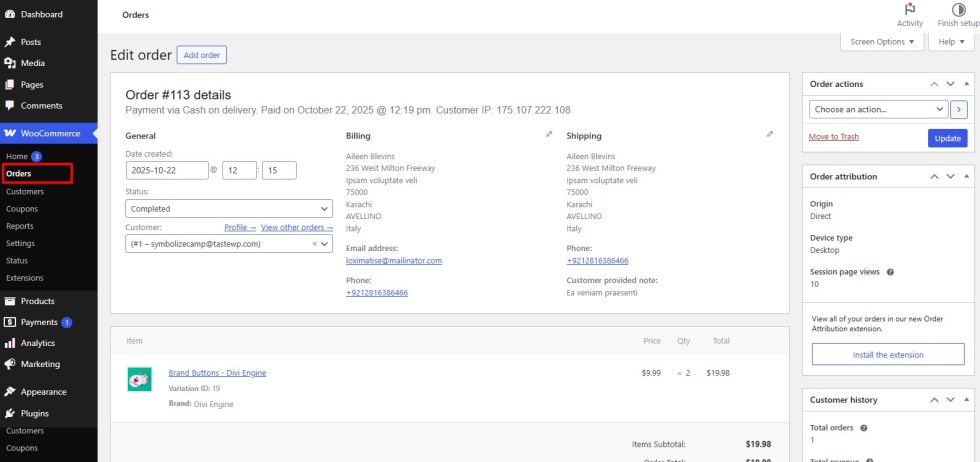980x462 pixels.
Task: Click the Session page views help icon
Action: point(890,271)
